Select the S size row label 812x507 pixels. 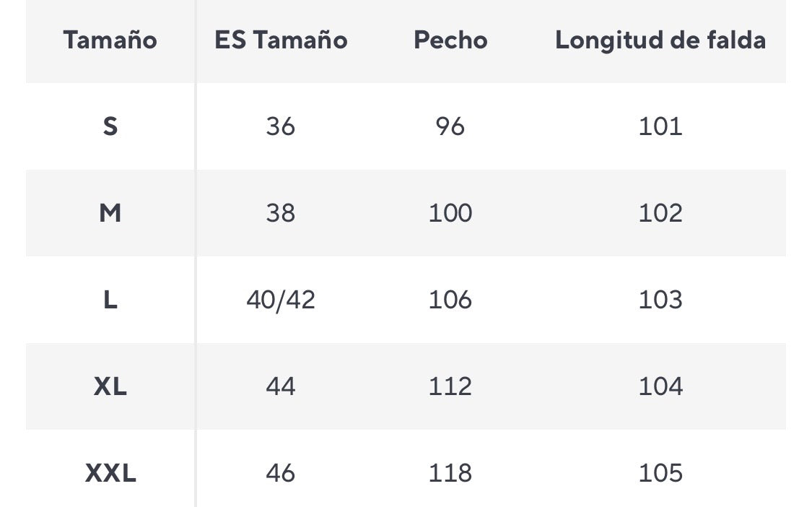[x=110, y=126]
